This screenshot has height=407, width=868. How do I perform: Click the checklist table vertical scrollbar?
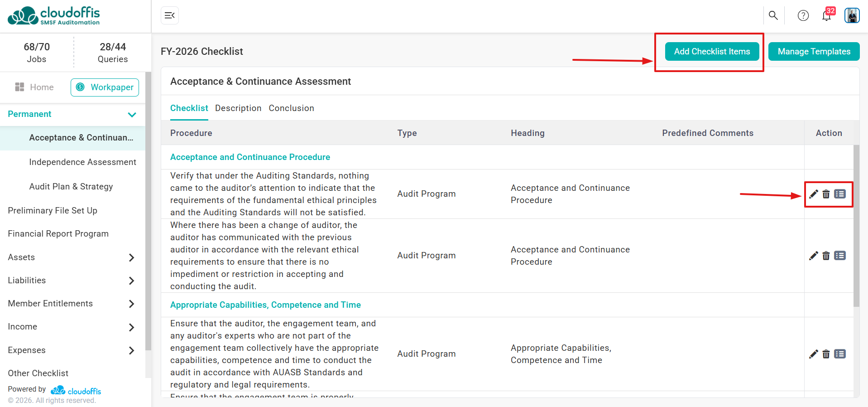click(856, 226)
